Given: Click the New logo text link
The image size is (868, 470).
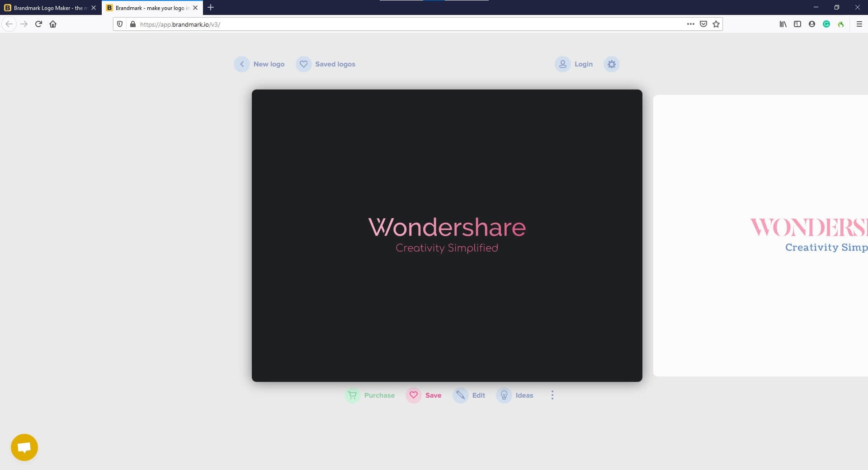Looking at the screenshot, I should (x=269, y=64).
